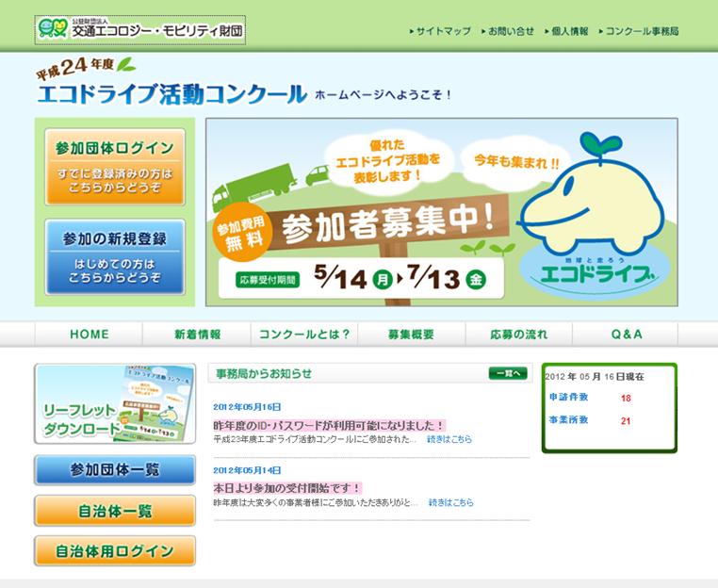Open the 新着情報 navigation tab
The height and width of the screenshot is (588, 718).
(197, 335)
